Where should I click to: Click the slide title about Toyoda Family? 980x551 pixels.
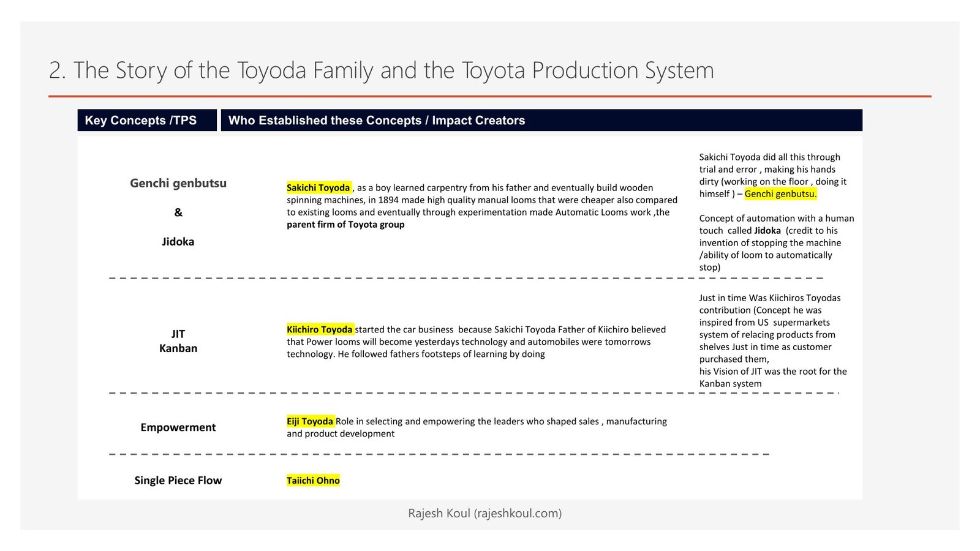(x=381, y=70)
